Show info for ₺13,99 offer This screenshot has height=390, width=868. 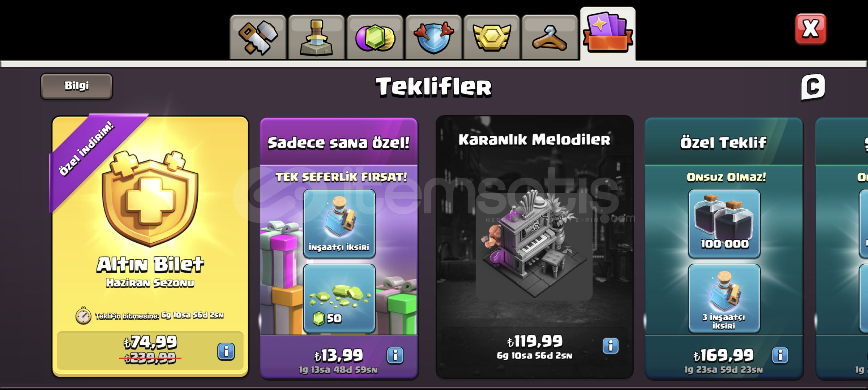click(395, 355)
